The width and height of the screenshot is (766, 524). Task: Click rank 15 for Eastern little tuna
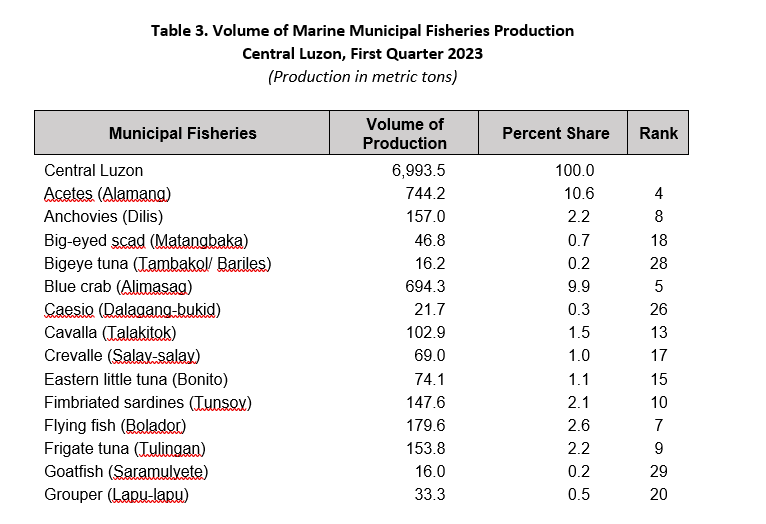(659, 379)
